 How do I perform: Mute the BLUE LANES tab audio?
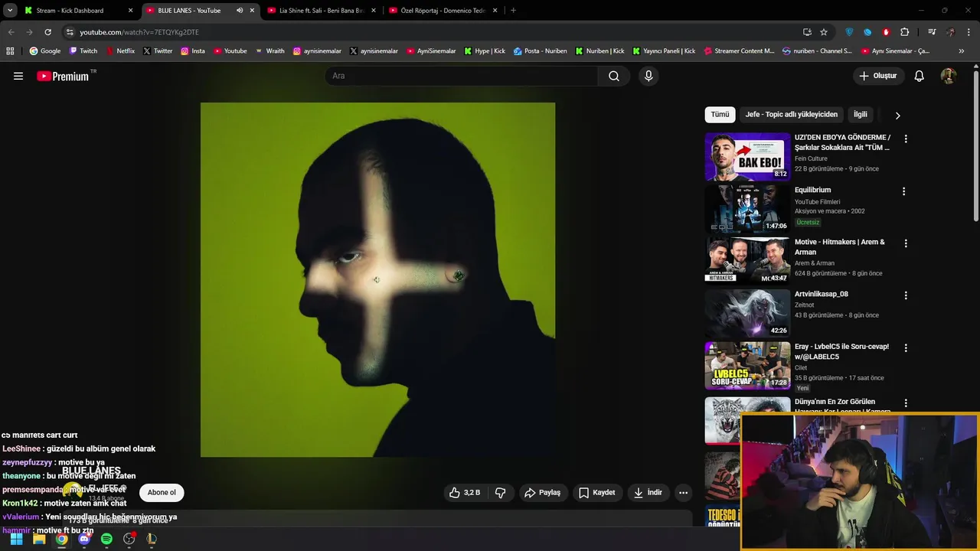(x=240, y=11)
